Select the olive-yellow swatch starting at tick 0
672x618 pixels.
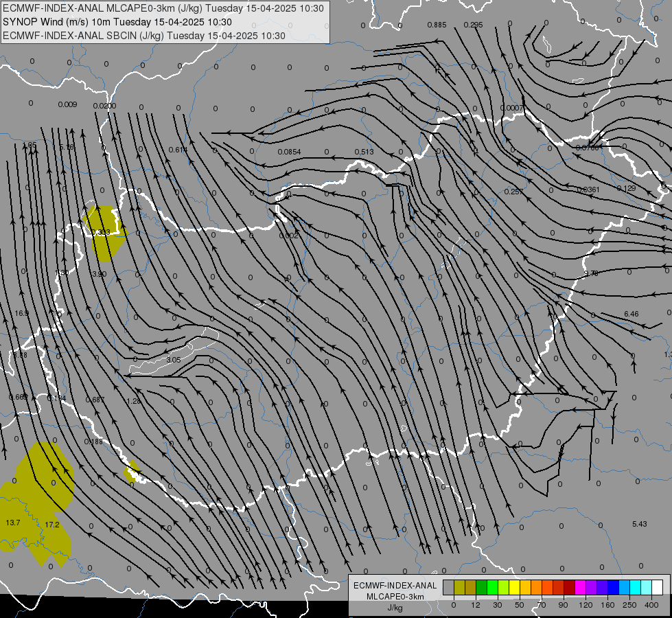coord(459,587)
